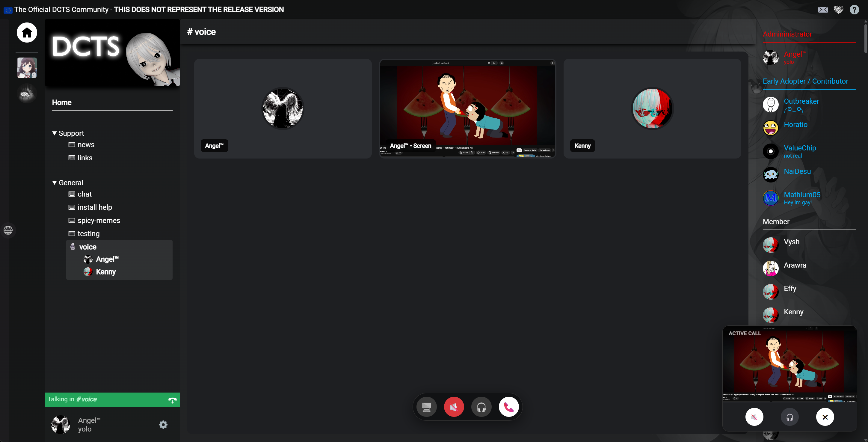Open the help question mark icon
The width and height of the screenshot is (868, 442).
(854, 9)
